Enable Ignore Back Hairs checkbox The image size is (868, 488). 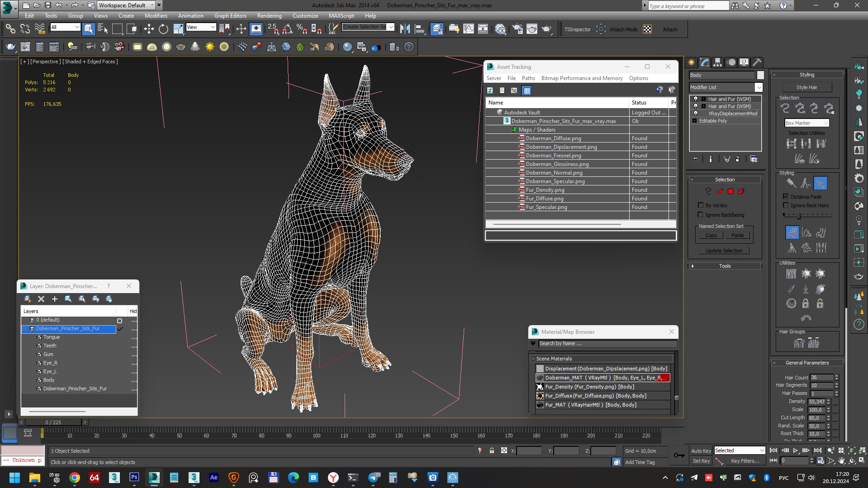[x=786, y=205]
